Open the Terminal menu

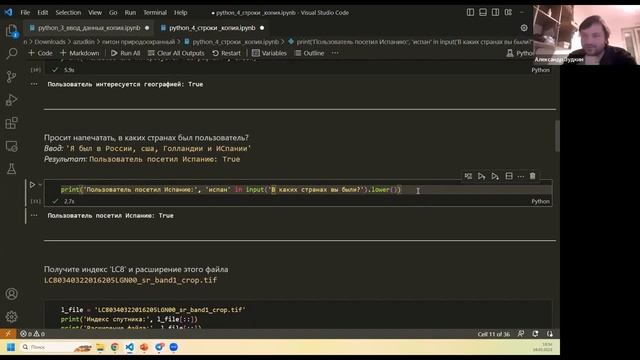155,13
